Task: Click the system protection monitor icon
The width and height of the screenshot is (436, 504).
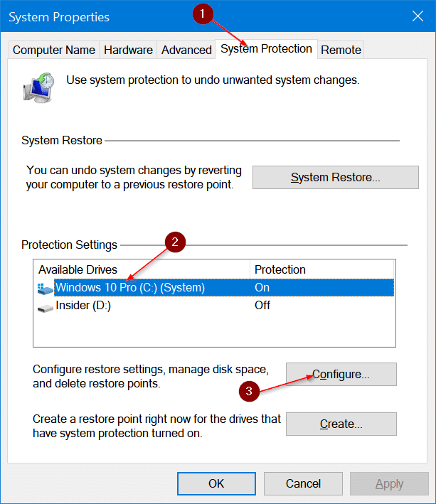Action: tap(39, 87)
